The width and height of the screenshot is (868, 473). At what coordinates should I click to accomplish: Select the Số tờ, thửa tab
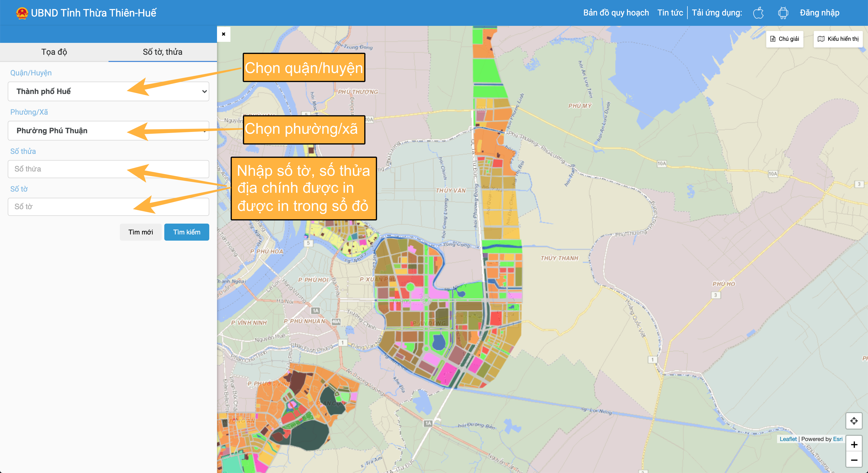pyautogui.click(x=162, y=52)
